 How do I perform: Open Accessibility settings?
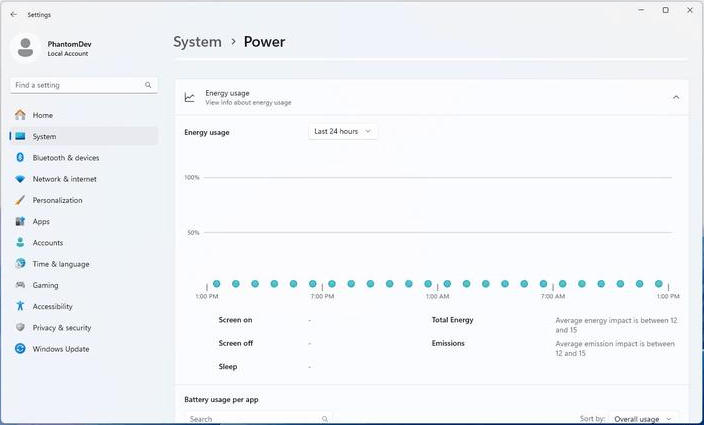[84, 306]
